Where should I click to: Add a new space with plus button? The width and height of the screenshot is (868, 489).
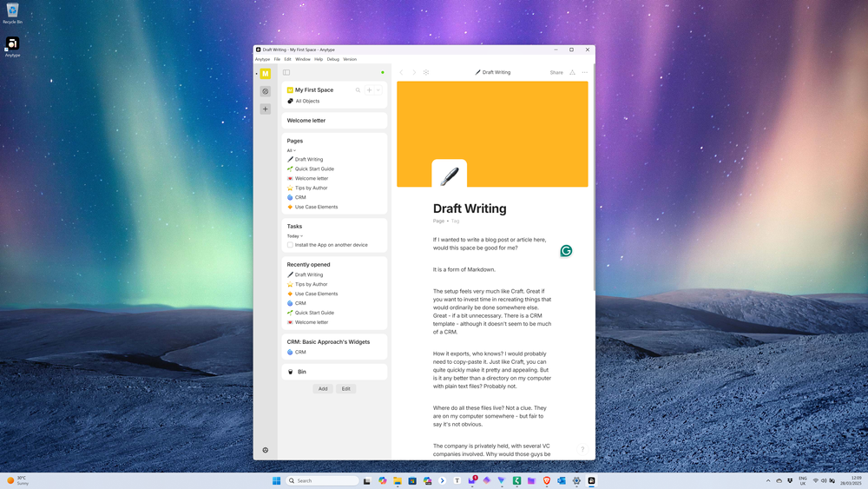266,109
